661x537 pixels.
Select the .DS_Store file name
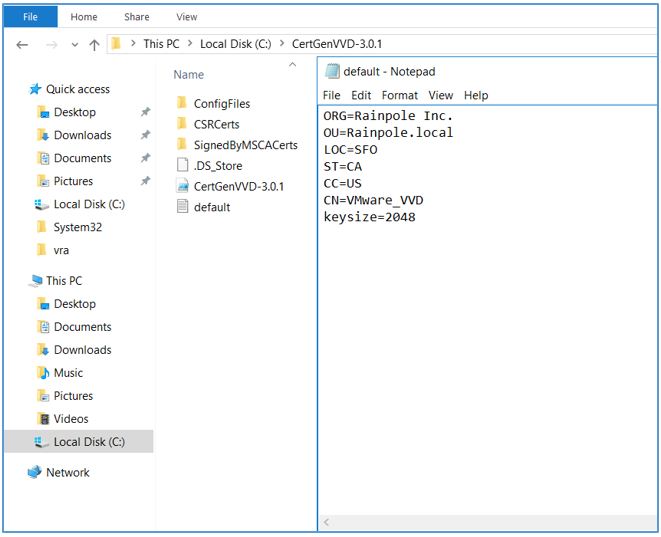click(218, 166)
